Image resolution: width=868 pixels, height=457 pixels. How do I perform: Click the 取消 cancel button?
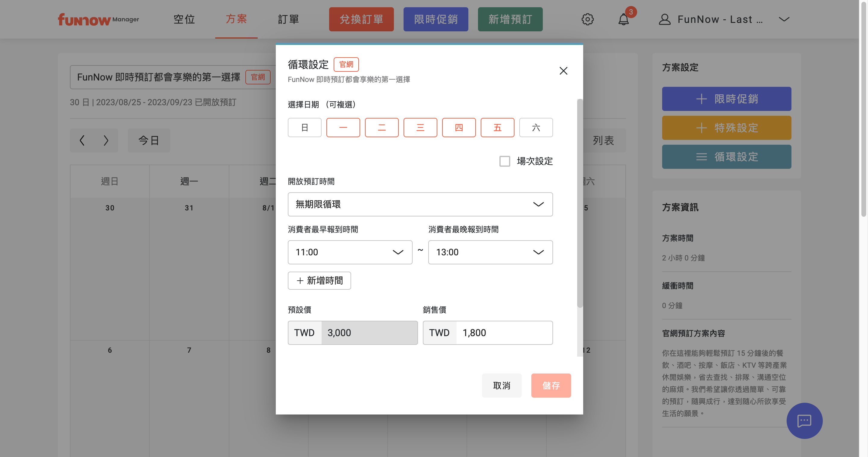502,385
